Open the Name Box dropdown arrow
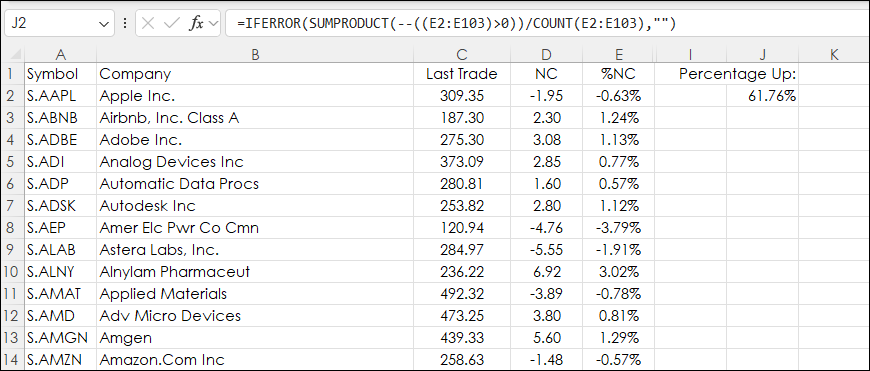870x371 pixels. (103, 24)
